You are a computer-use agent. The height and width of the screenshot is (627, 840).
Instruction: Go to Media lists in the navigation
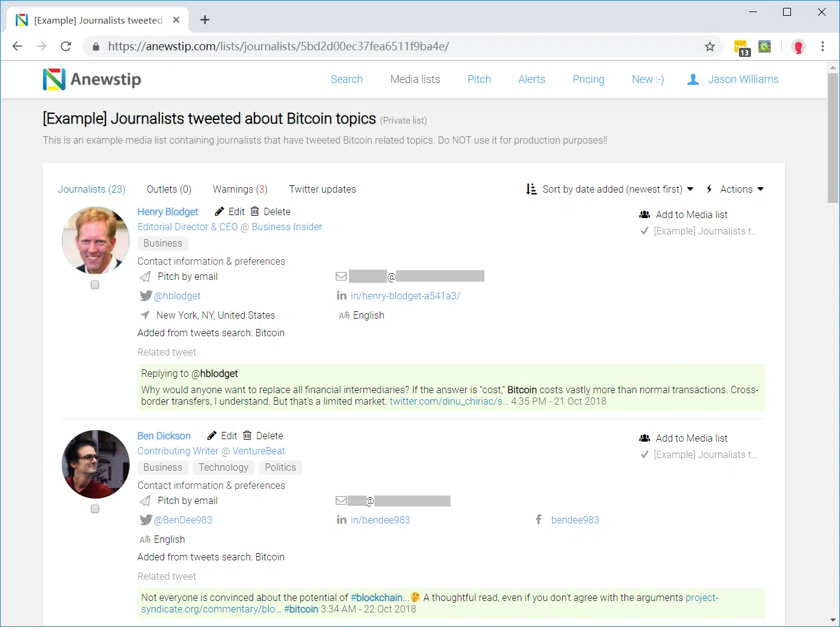415,79
